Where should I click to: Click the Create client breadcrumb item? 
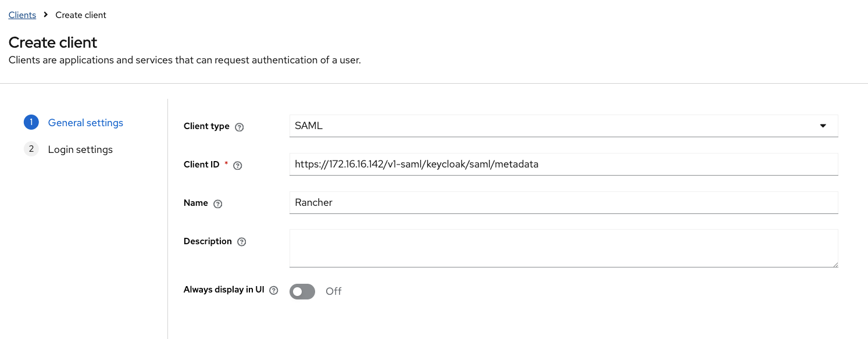coord(81,15)
